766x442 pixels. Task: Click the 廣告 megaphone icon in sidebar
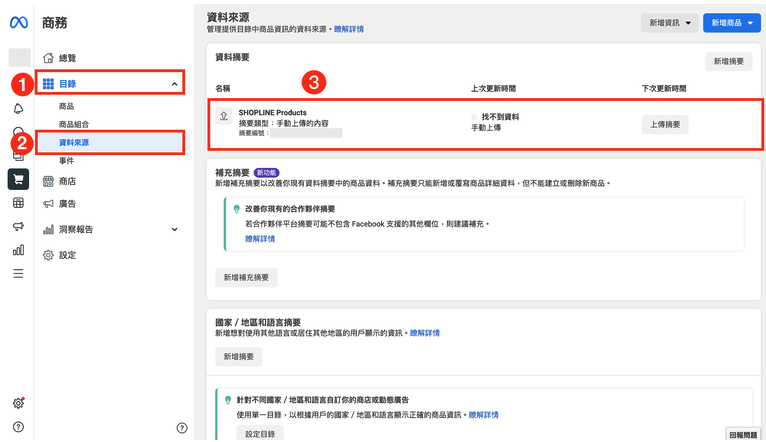coord(48,204)
